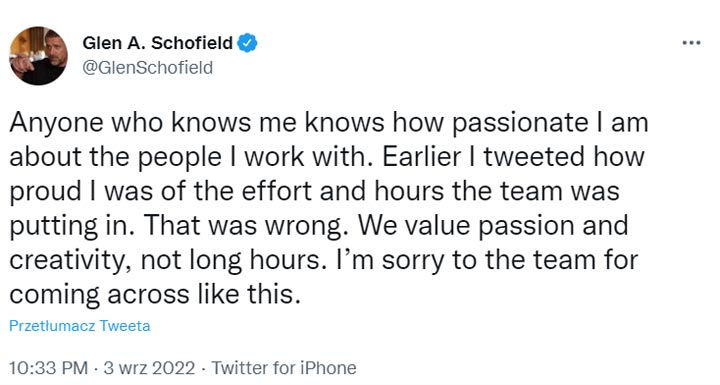The height and width of the screenshot is (385, 720).
Task: Open the Twitter for iPhone source link
Action: [284, 368]
